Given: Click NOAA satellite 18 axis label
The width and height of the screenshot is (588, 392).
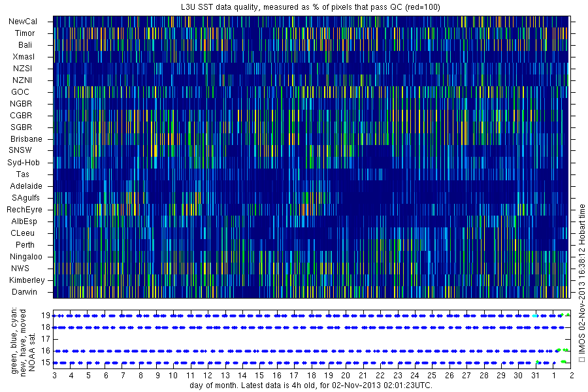Looking at the screenshot, I should click(x=46, y=327).
